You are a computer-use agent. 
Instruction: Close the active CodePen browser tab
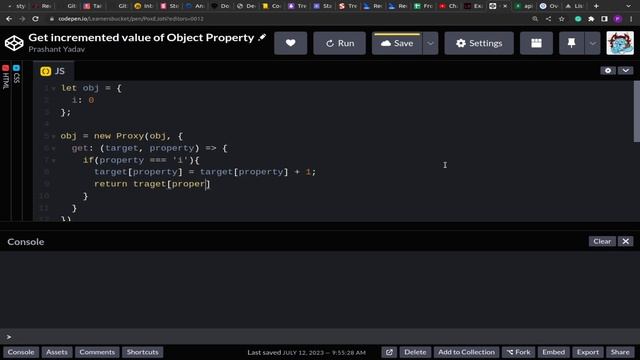[x=505, y=6]
